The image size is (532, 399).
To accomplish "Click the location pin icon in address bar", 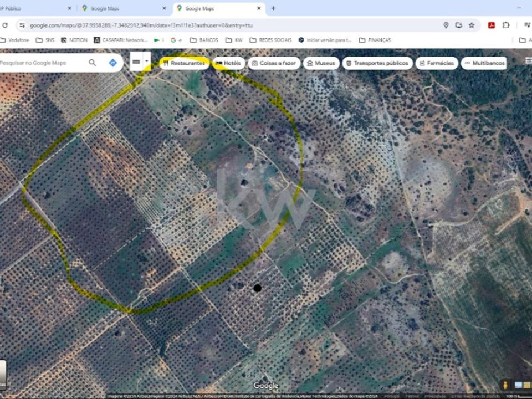I will pos(446,25).
